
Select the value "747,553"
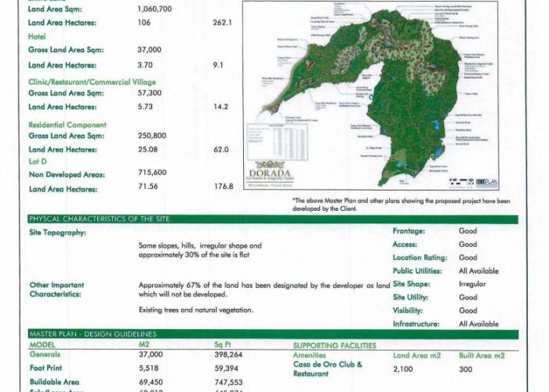[229, 383]
